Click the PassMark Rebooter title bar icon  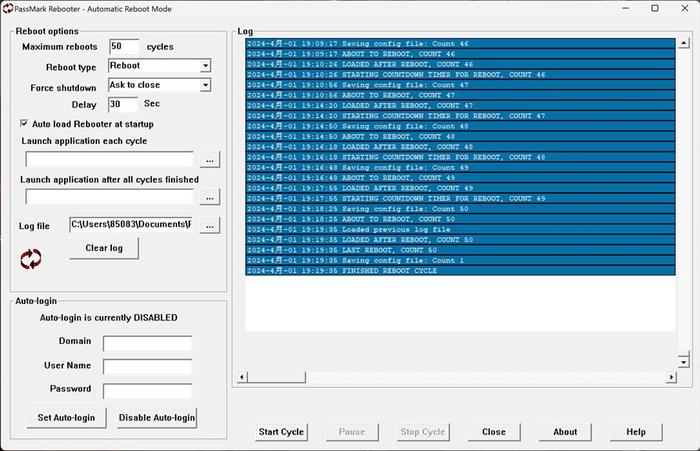tap(8, 8)
